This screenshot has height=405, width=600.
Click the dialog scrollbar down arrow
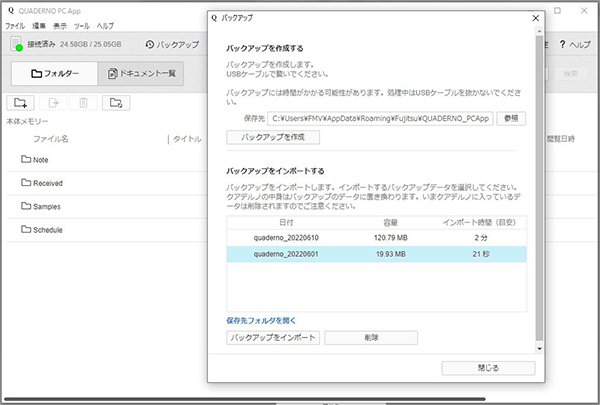pyautogui.click(x=540, y=349)
